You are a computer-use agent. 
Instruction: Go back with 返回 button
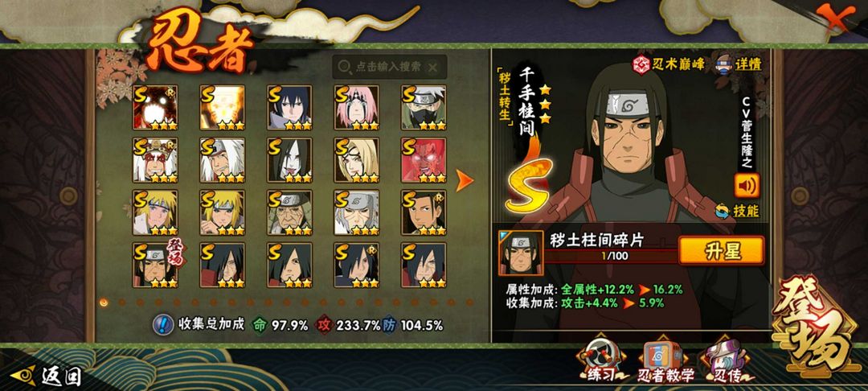(x=47, y=376)
